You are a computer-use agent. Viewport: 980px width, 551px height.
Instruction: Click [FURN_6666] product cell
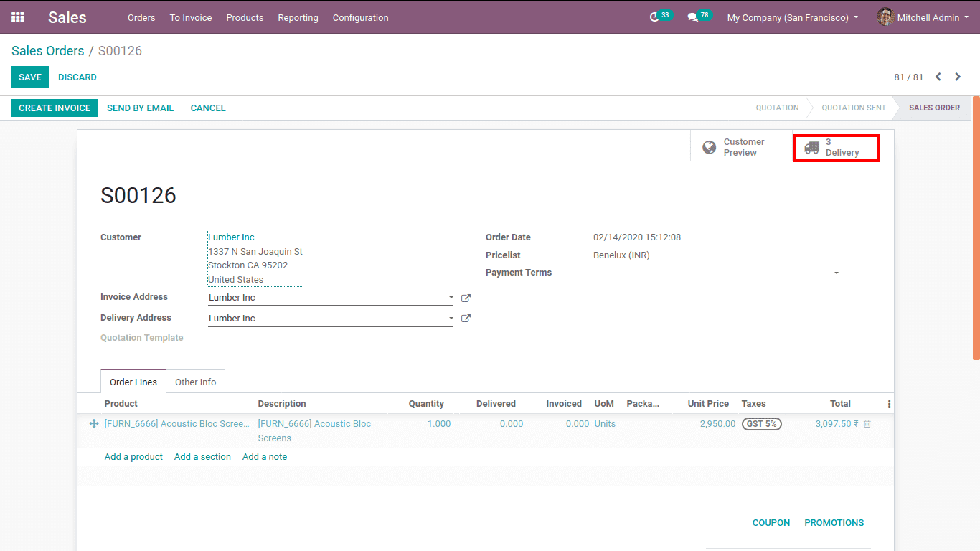click(x=177, y=424)
